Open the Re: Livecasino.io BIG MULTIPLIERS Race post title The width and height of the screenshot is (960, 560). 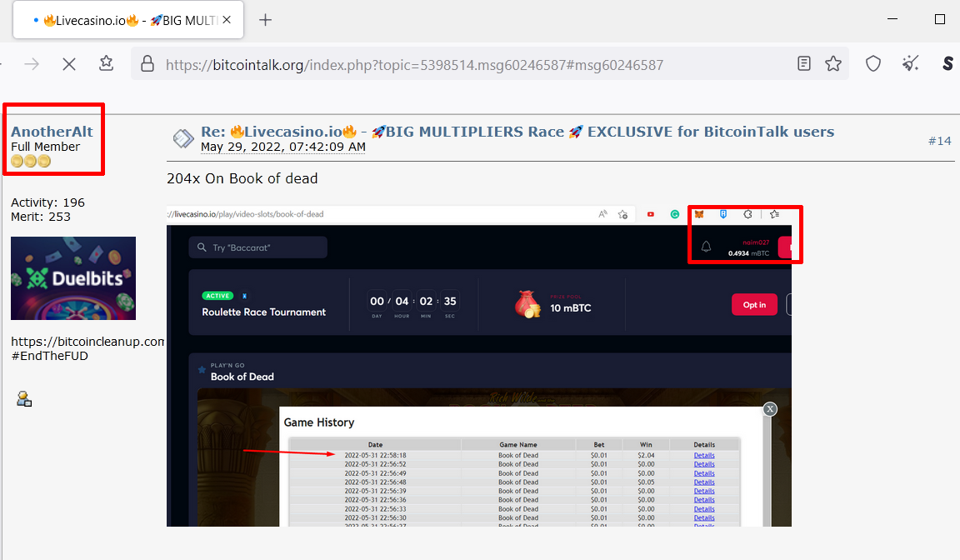click(517, 132)
